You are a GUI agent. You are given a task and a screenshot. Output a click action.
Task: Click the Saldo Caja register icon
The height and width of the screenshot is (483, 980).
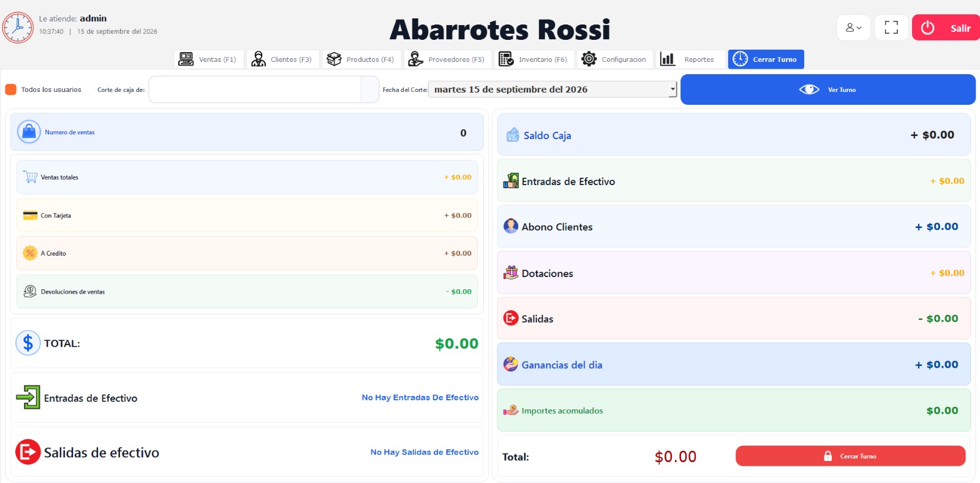(513, 135)
